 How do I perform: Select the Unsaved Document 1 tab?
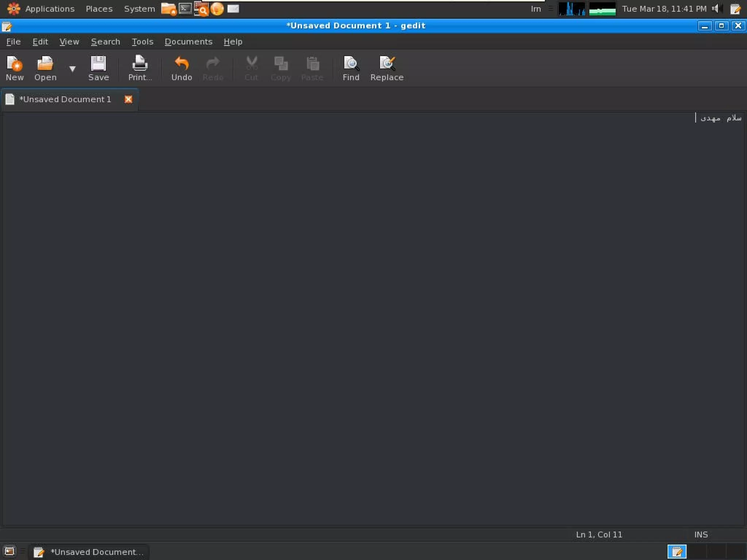(65, 99)
